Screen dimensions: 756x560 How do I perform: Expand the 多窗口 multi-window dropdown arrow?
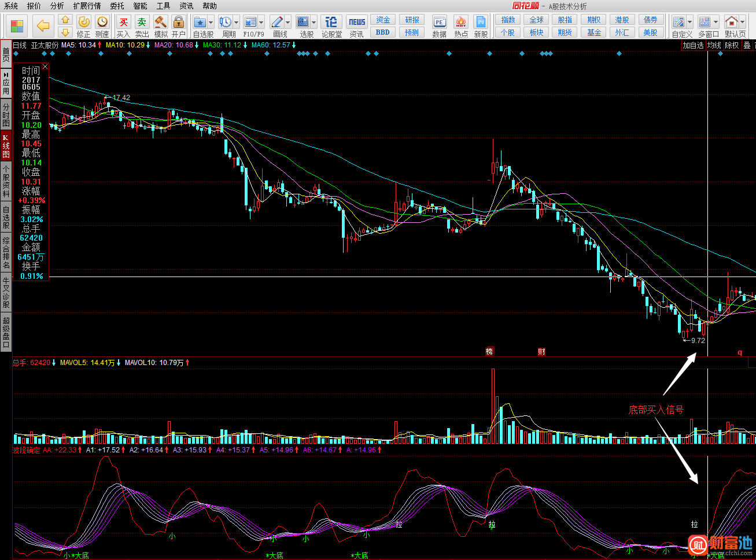point(716,23)
